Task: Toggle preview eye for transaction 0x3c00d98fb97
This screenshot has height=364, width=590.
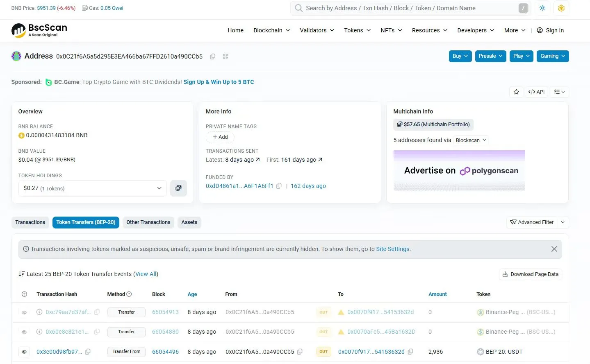Action: tap(24, 352)
